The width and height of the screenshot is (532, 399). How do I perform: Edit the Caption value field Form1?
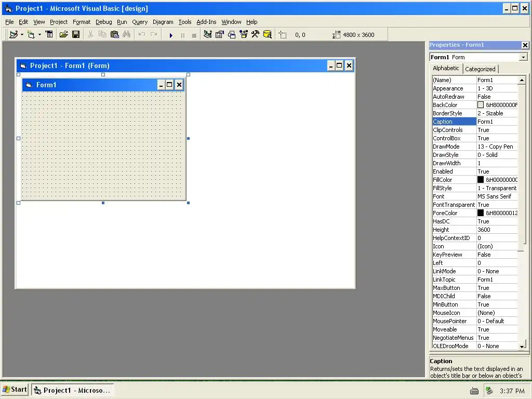[497, 122]
